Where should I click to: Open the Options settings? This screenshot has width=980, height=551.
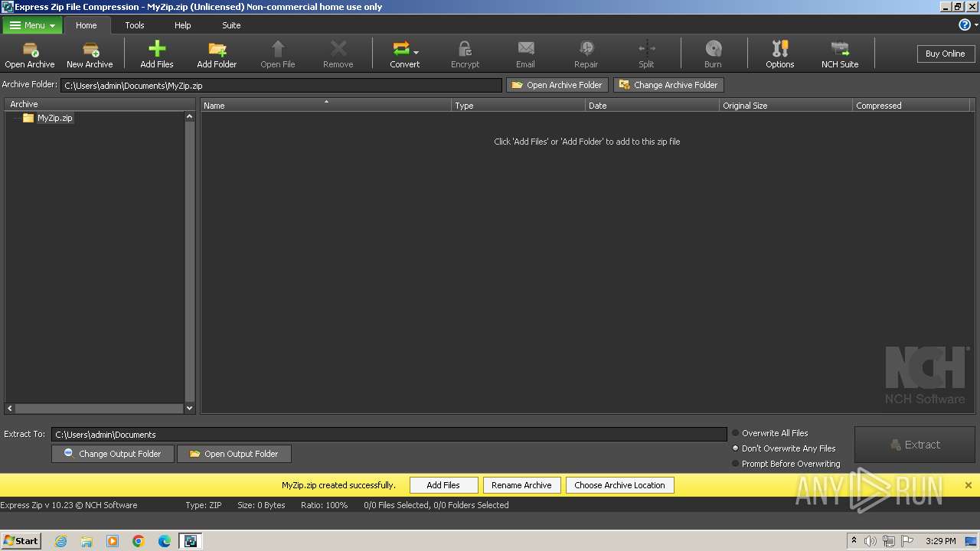(x=779, y=54)
